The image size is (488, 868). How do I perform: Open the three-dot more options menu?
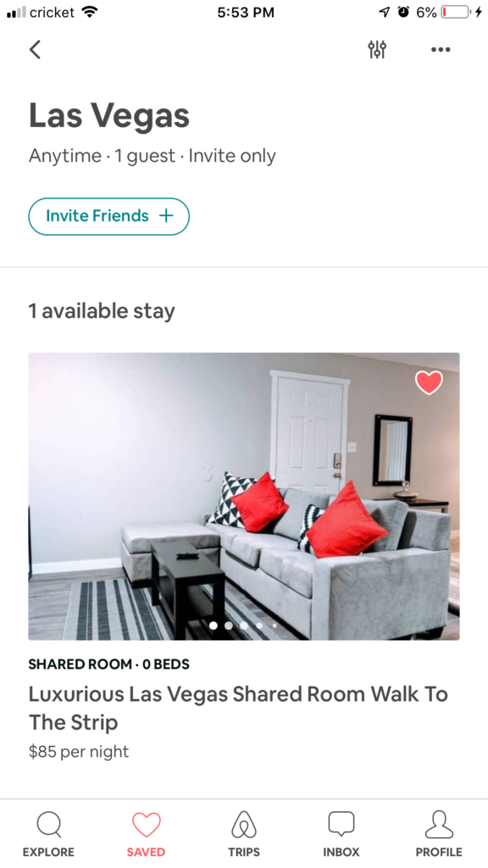tap(441, 50)
